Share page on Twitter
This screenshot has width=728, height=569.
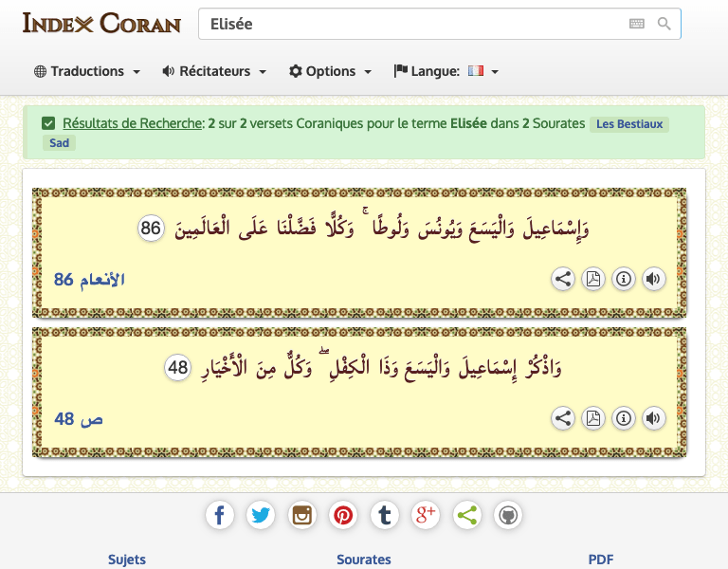click(x=261, y=516)
